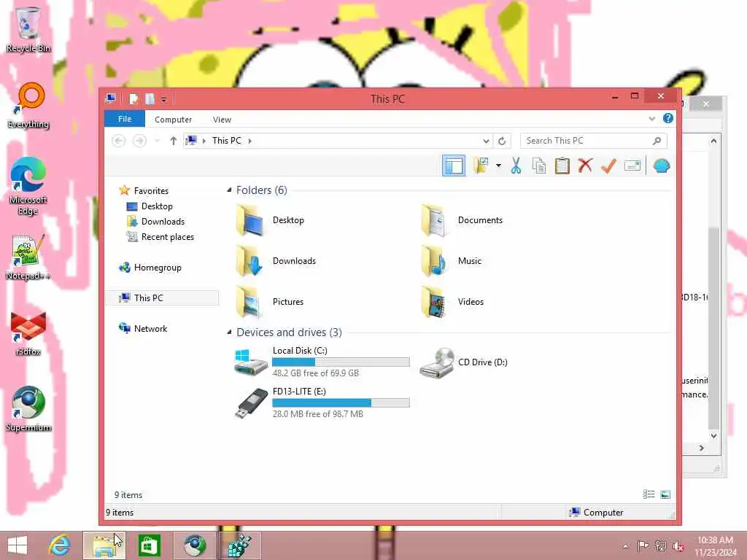
Task: Click New folder icon in quick access toolbar
Action: click(150, 99)
